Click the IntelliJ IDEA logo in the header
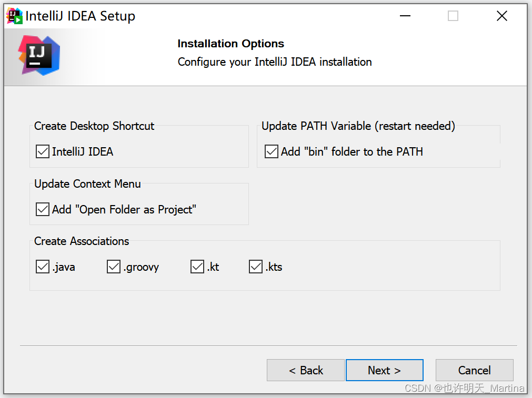The width and height of the screenshot is (532, 398). [x=39, y=54]
